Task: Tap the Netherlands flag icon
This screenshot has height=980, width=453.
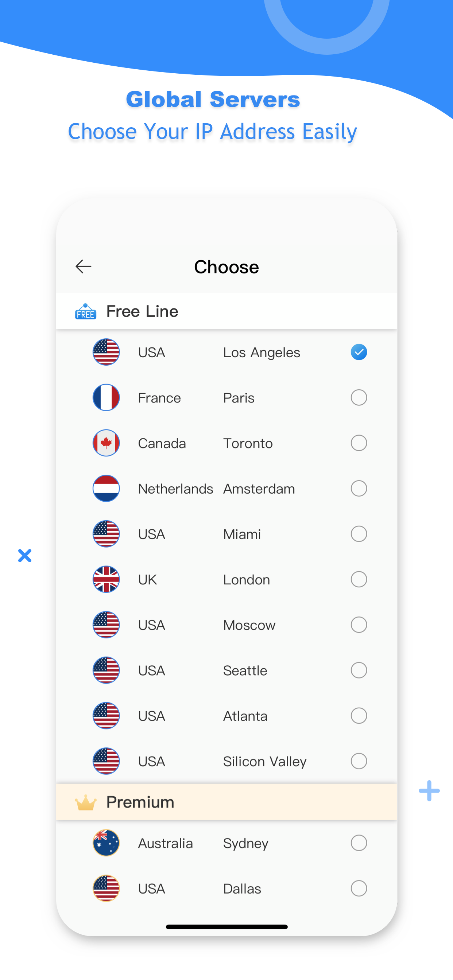Action: (106, 489)
